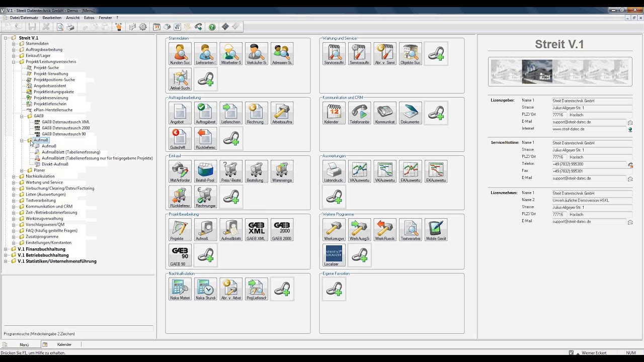644x362 pixels.
Task: Open the Werkzeugverwaltung tile
Action: click(334, 230)
